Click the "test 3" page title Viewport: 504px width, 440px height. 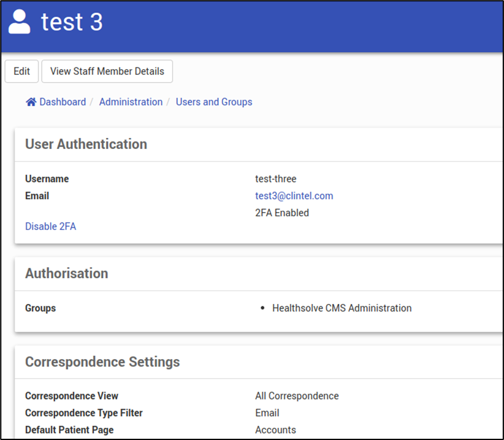(72, 22)
